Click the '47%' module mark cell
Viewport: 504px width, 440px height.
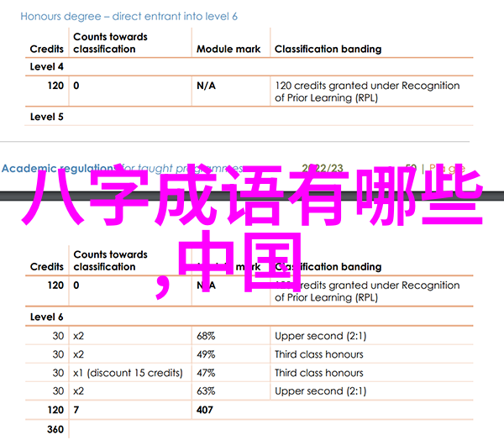206,373
